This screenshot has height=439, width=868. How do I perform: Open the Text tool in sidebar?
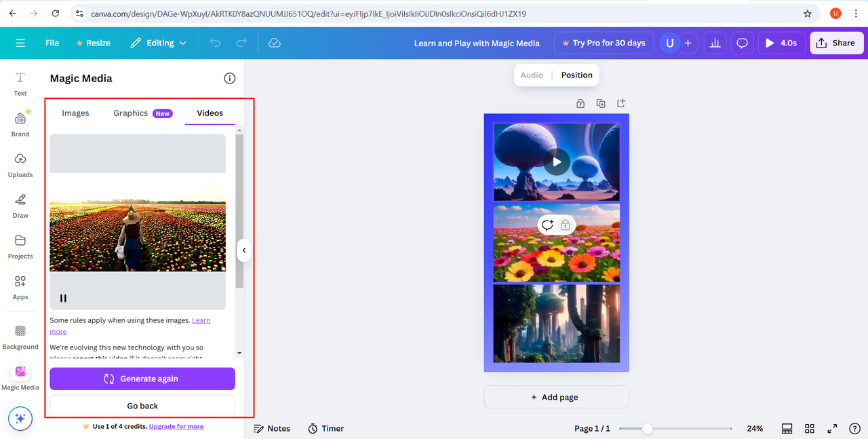pos(20,83)
